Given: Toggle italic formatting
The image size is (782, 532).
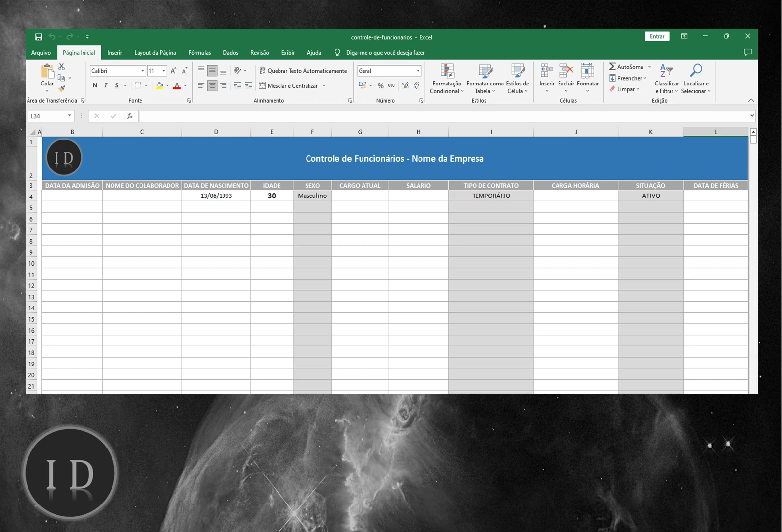Looking at the screenshot, I should pyautogui.click(x=106, y=85).
